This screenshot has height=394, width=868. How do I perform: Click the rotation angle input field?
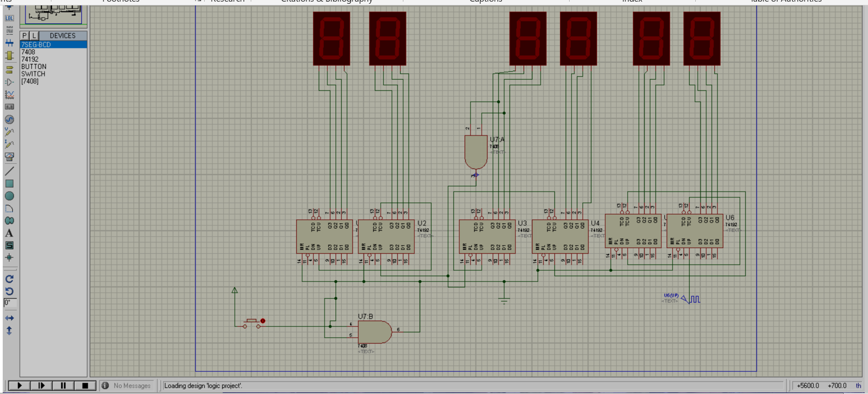pos(10,302)
